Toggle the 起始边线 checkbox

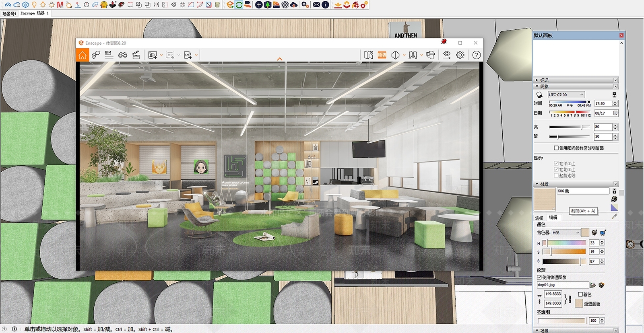(556, 175)
